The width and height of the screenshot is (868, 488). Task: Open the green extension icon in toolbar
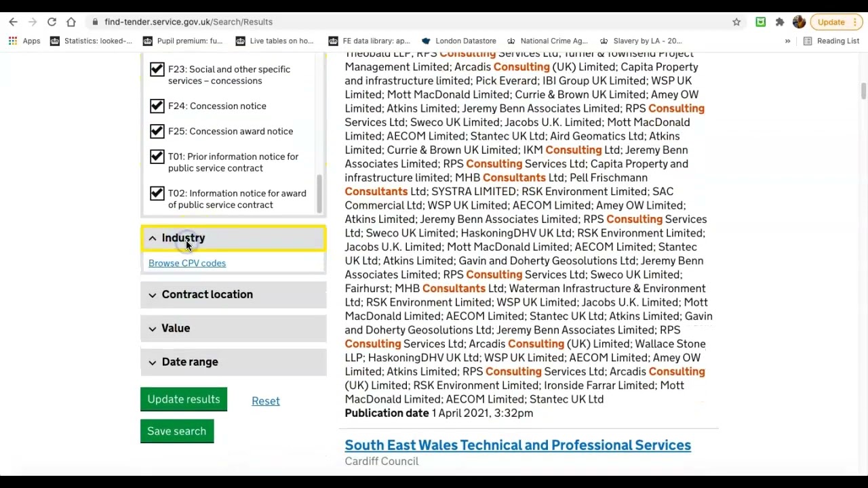click(x=761, y=22)
